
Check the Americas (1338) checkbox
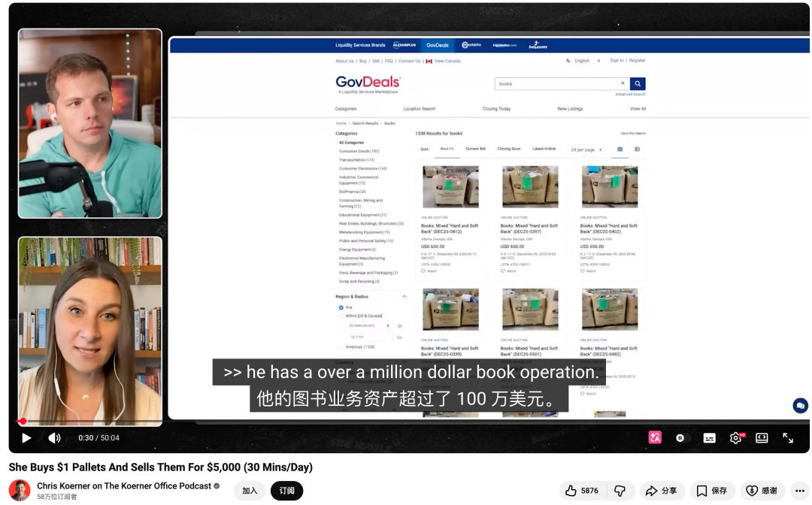pos(341,347)
